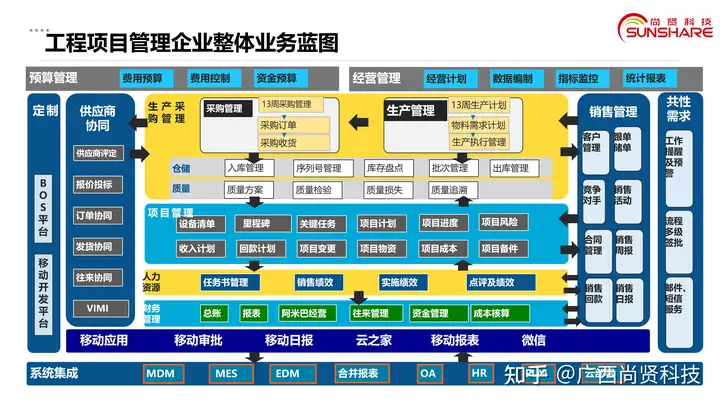This screenshot has height=405, width=720.
Task: Select the 项目风险 box
Action: click(503, 222)
